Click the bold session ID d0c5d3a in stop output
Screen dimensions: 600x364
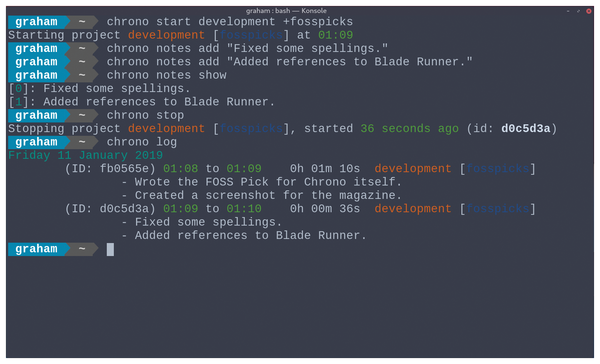526,129
